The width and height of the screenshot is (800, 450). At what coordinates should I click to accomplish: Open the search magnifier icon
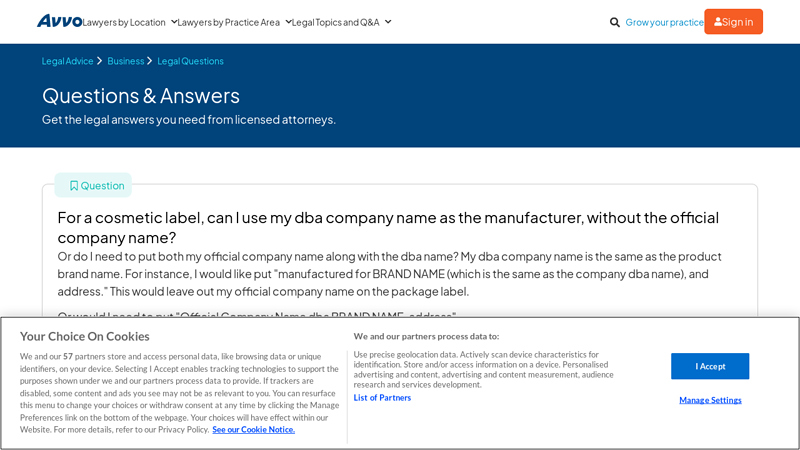tap(615, 22)
